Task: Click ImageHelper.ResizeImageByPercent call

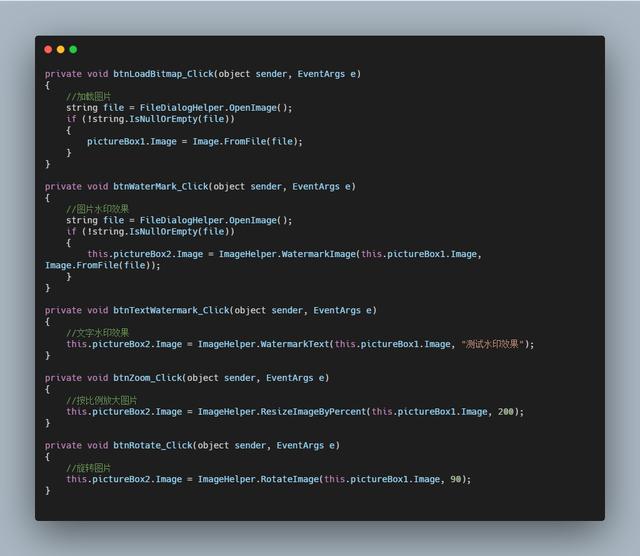Action: [282, 411]
